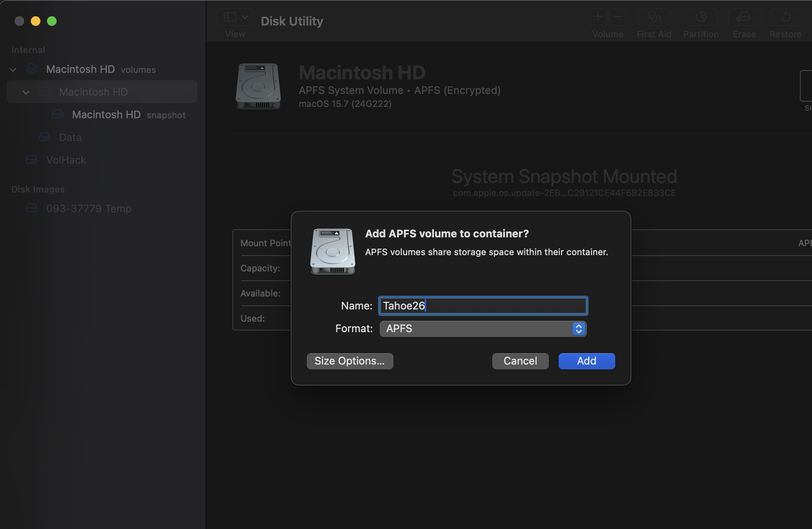This screenshot has height=529, width=812.
Task: Click the Partition toolbar icon
Action: point(701,17)
